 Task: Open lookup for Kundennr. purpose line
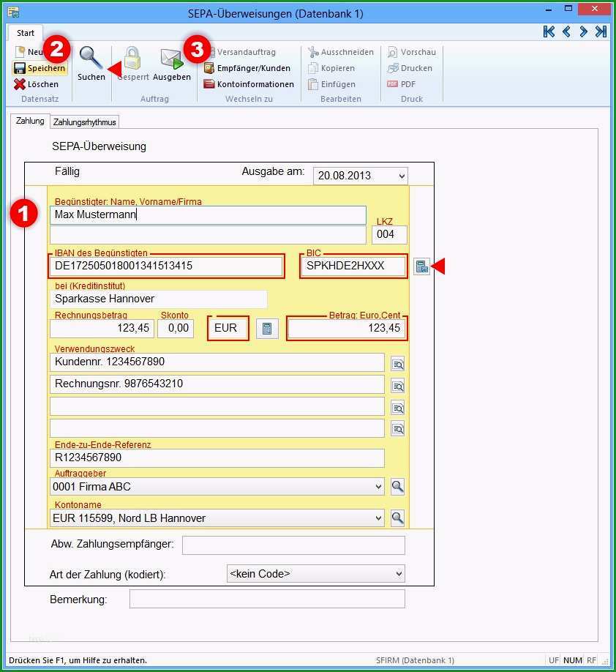click(x=398, y=365)
